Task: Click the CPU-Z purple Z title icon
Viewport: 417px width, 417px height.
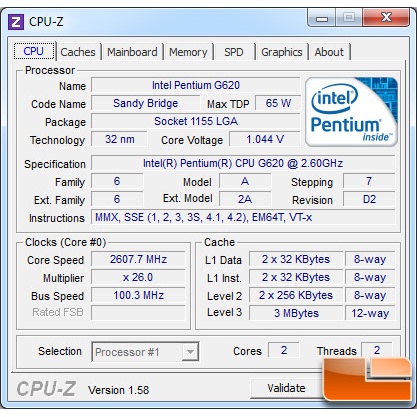Action: point(16,22)
